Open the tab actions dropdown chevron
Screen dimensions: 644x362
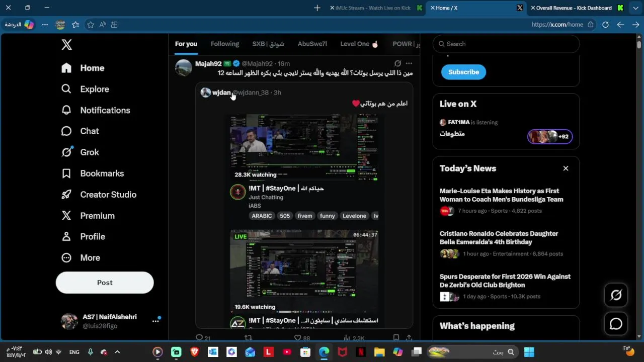[635, 8]
